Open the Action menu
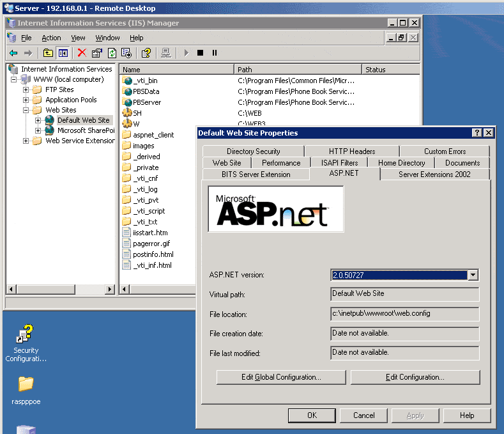Viewport: 504px width, 434px height. [x=51, y=38]
